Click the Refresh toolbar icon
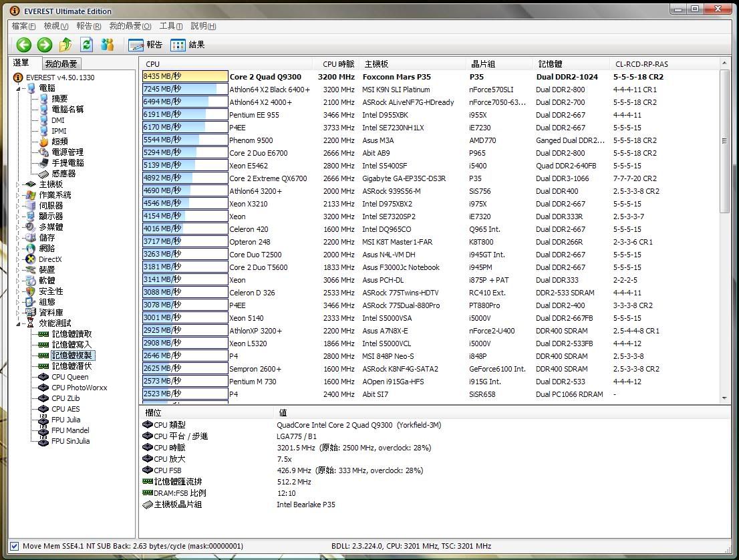This screenshot has height=560, width=739. [86, 45]
